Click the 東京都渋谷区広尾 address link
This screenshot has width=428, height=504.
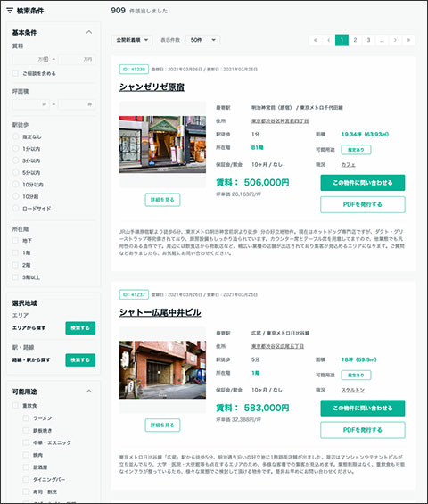277,346
